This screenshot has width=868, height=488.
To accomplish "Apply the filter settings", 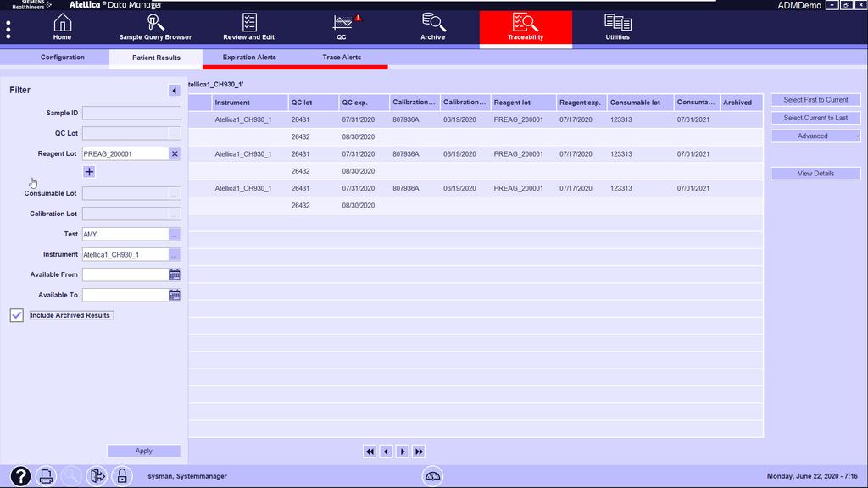I will 144,451.
